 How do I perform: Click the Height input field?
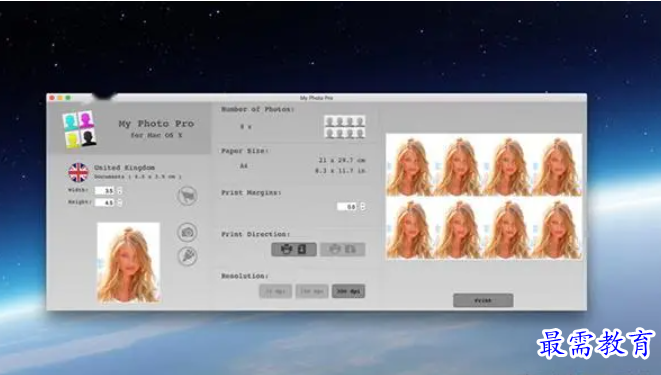coord(105,203)
